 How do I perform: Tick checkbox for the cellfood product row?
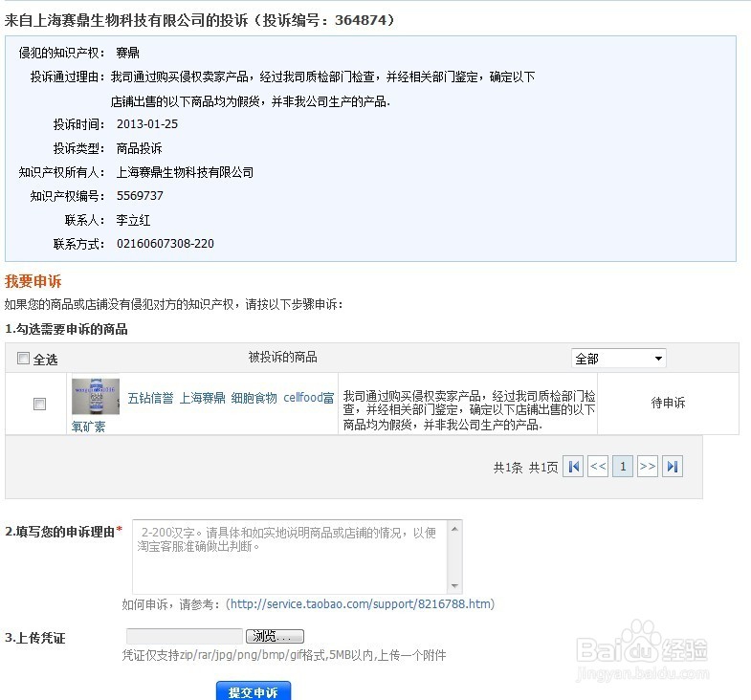pyautogui.click(x=40, y=405)
